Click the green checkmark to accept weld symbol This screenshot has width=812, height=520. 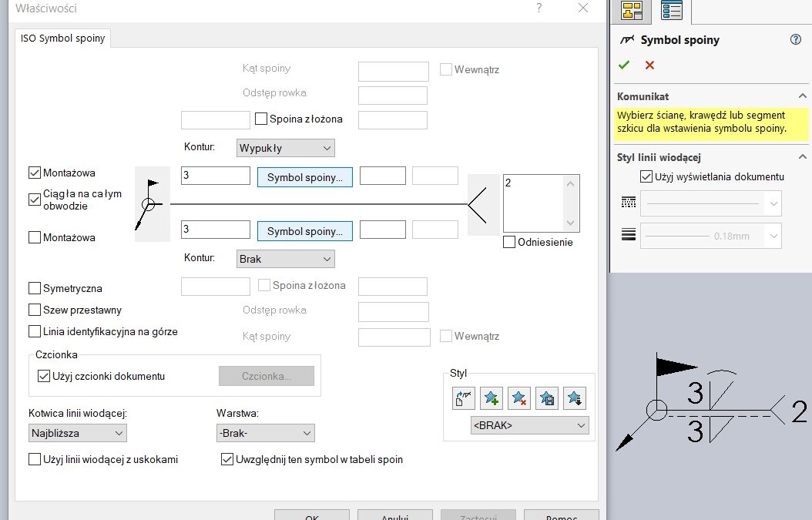[x=624, y=65]
